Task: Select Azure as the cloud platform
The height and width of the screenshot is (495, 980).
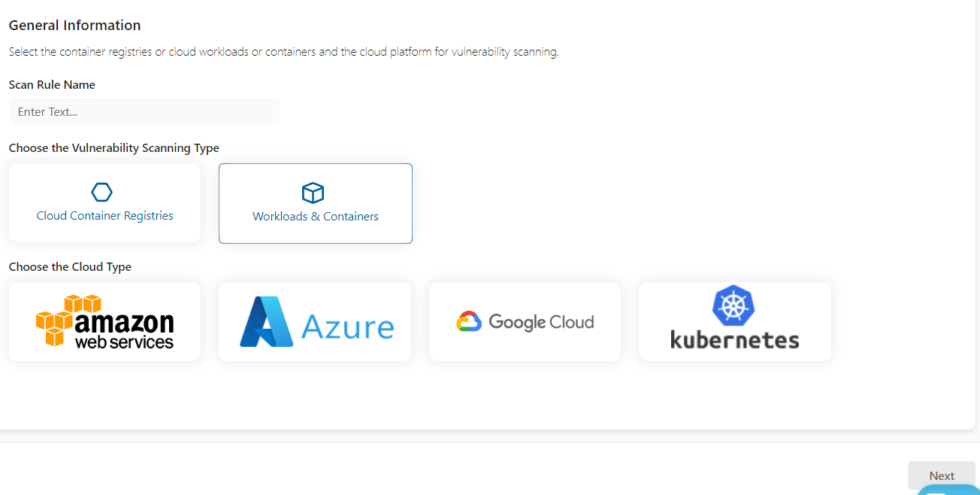Action: click(315, 321)
